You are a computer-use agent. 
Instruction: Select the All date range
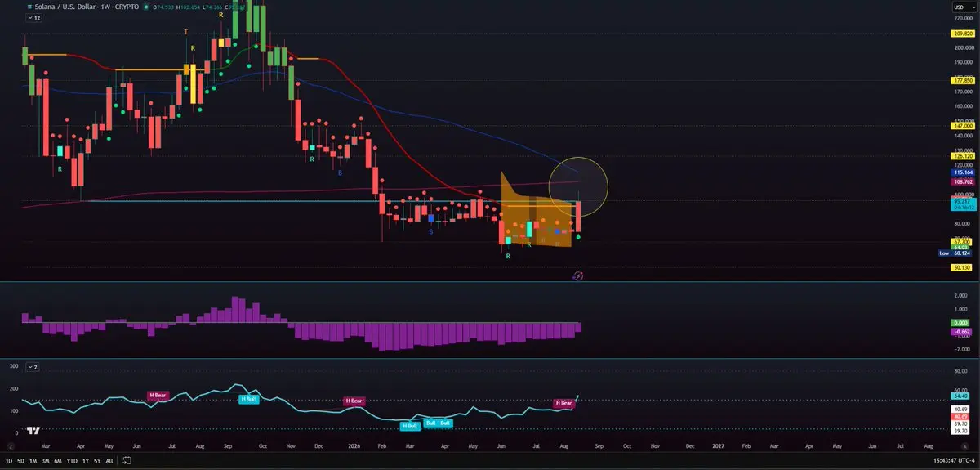[109, 461]
